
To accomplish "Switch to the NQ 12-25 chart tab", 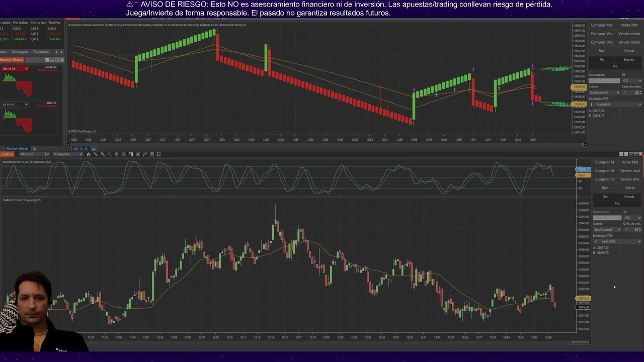I will (80, 149).
